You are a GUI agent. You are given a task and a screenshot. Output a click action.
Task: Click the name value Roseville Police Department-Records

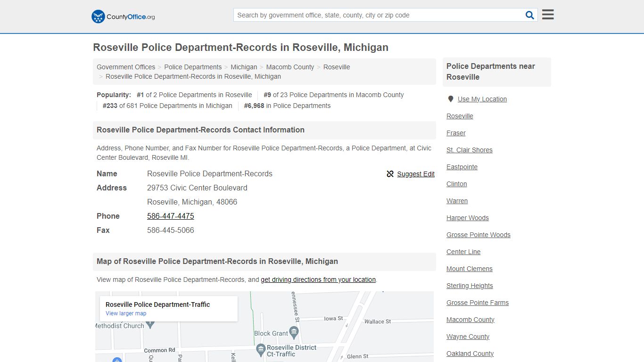(x=210, y=173)
